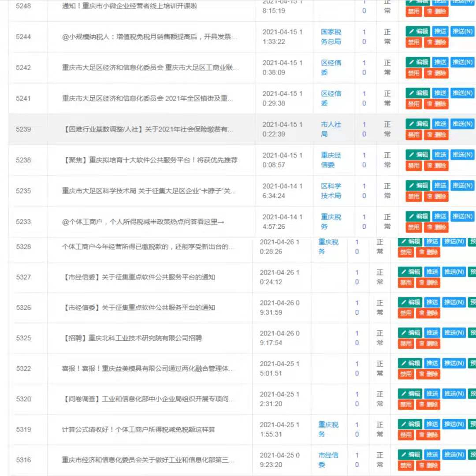Click 编辑 in row 5328
476x476 pixels.
(x=410, y=242)
